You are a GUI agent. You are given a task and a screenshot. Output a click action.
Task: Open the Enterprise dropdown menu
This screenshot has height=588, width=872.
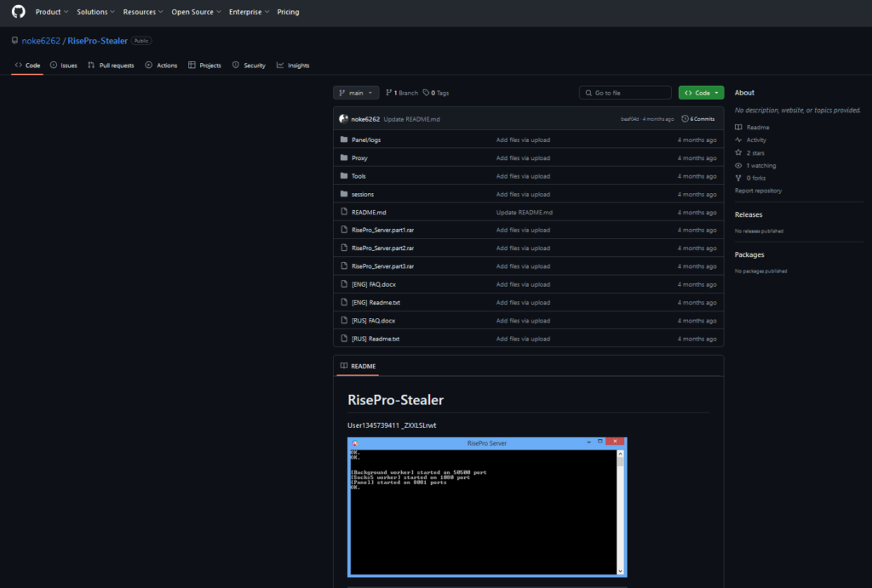(x=249, y=12)
